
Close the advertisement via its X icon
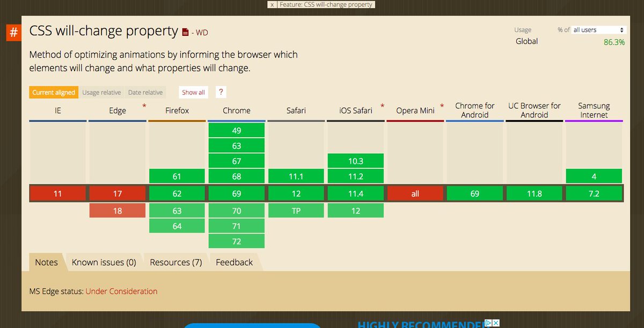pyautogui.click(x=496, y=323)
